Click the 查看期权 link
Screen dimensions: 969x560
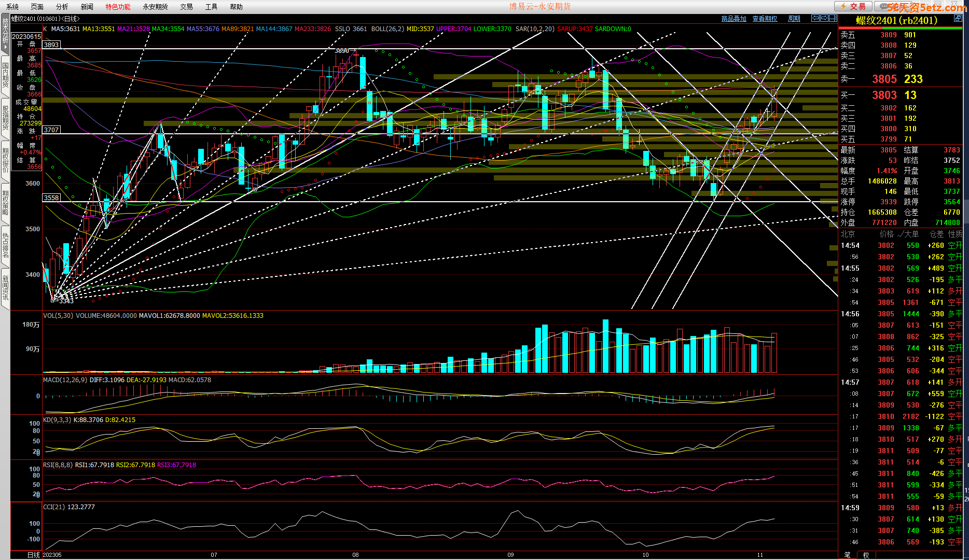(x=765, y=19)
